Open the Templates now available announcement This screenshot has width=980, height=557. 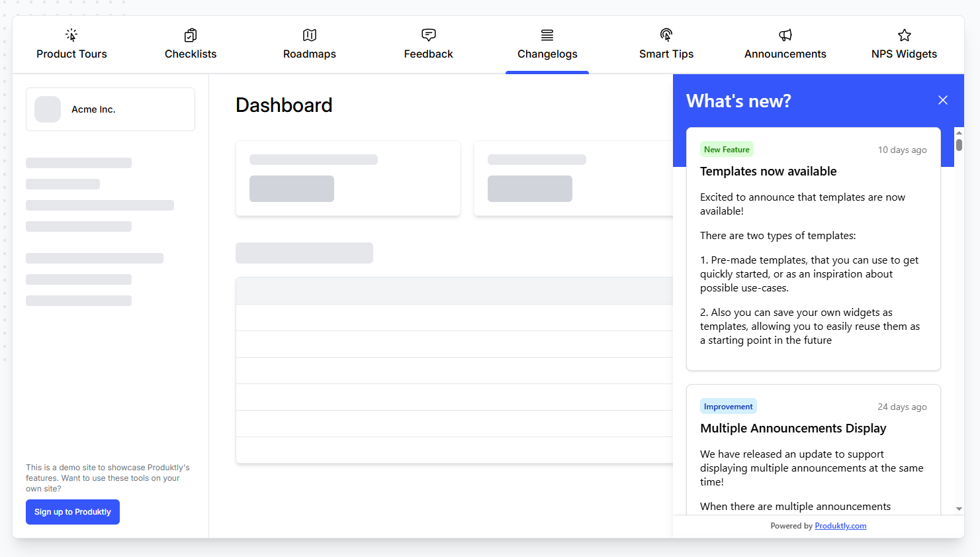coord(768,171)
